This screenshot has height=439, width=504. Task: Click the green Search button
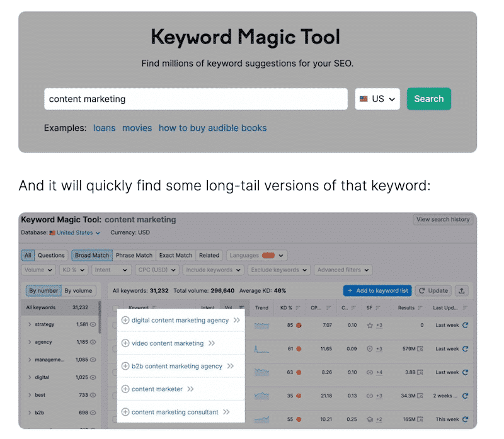point(429,99)
